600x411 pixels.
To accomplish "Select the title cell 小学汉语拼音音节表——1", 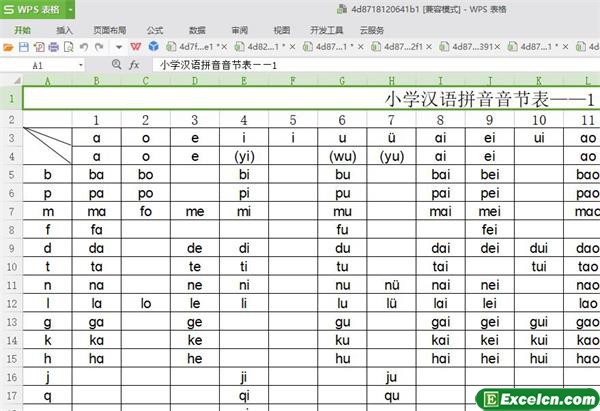I will pyautogui.click(x=311, y=99).
